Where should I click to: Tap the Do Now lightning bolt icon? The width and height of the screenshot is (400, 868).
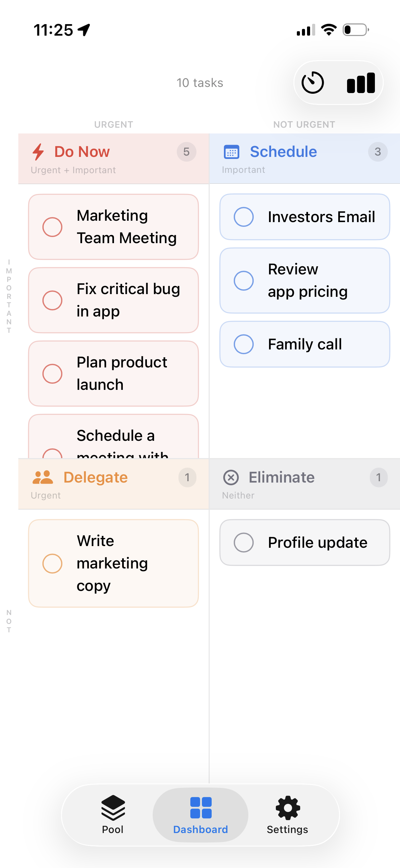point(38,152)
